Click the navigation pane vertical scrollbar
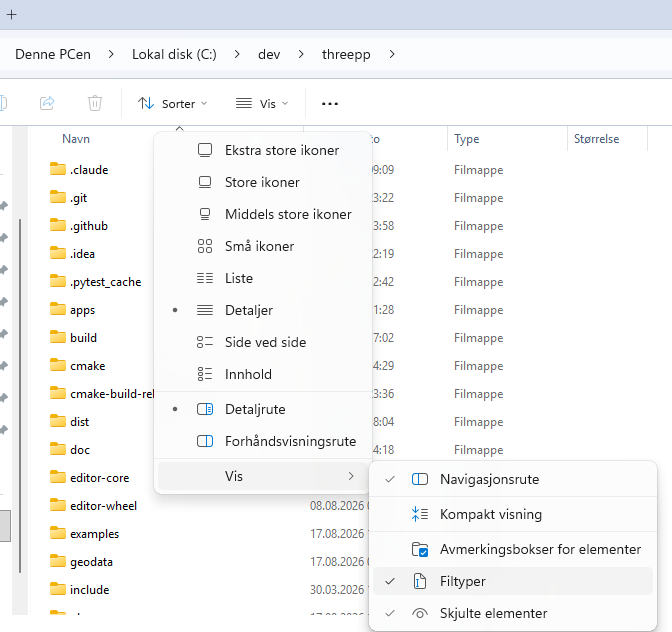 pyautogui.click(x=20, y=395)
